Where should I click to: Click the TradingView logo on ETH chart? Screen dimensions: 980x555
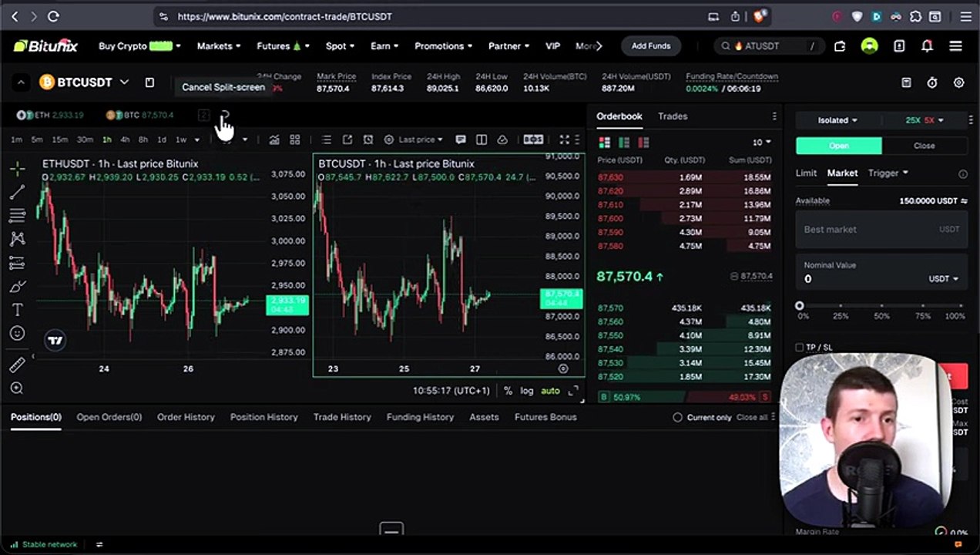click(x=55, y=340)
